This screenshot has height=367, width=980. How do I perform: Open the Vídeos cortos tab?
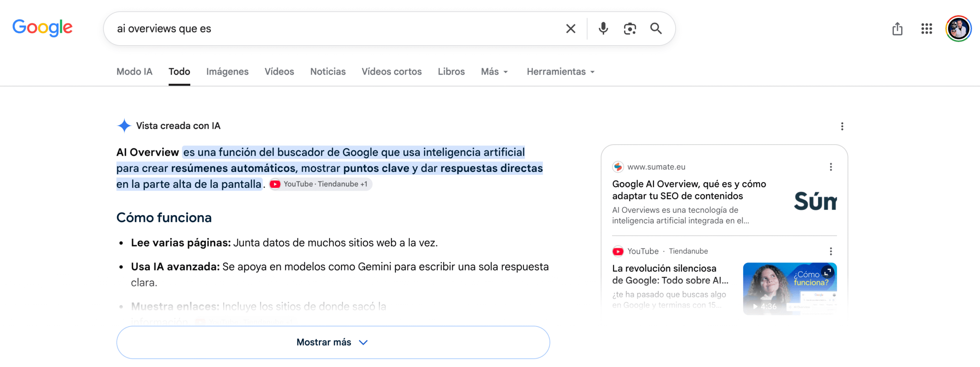pyautogui.click(x=392, y=72)
